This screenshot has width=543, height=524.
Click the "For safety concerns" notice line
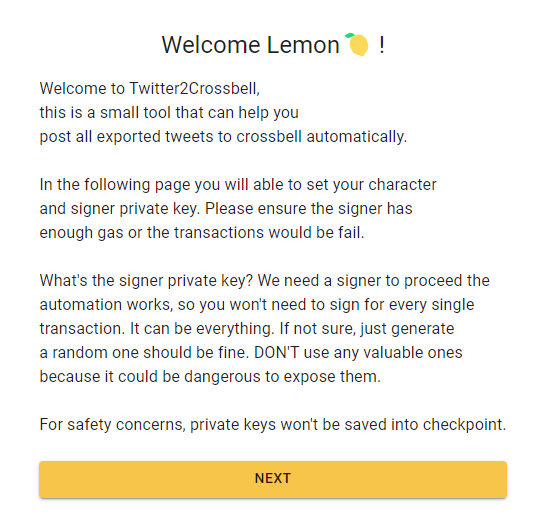click(273, 425)
